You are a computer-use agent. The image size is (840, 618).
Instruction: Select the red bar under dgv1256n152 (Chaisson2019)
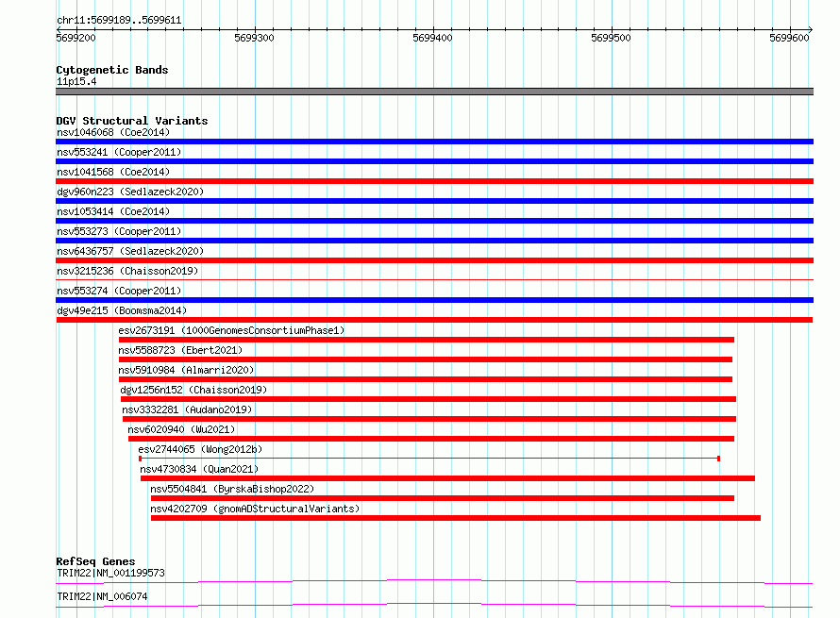point(428,399)
